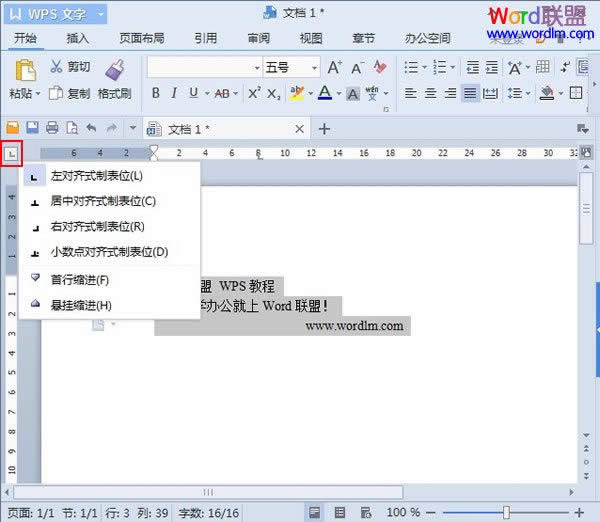This screenshot has height=522, width=600.
Task: Apply subscript X₂ formatting
Action: pos(274,94)
